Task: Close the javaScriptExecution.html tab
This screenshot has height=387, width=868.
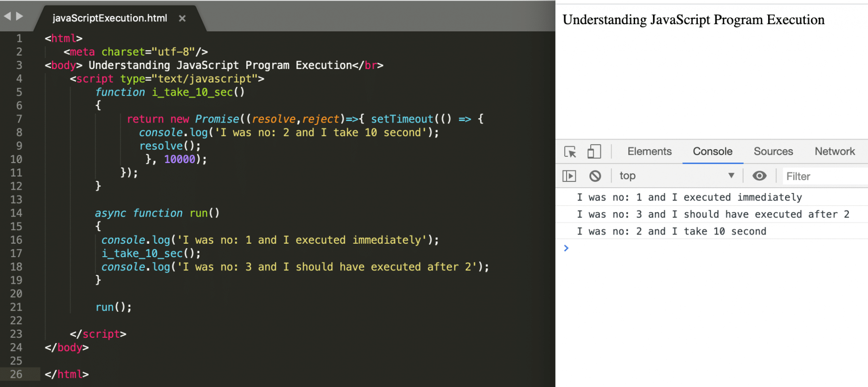Action: [182, 18]
